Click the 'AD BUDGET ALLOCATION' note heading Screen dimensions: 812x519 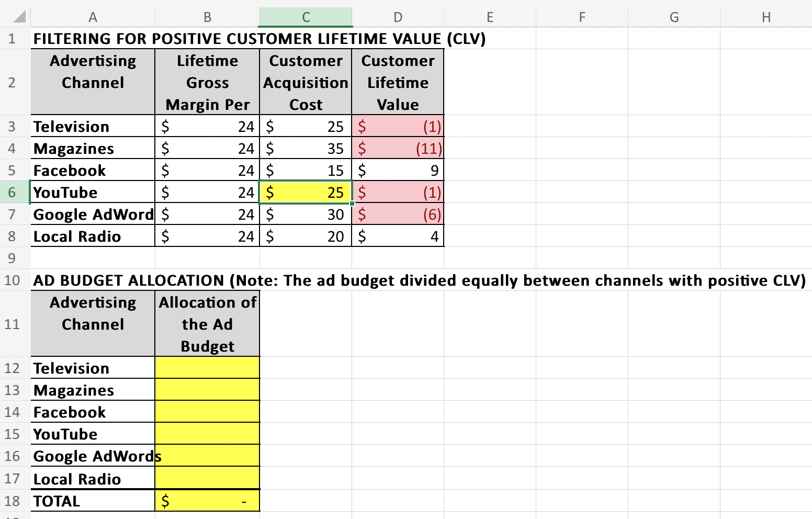pyautogui.click(x=420, y=280)
